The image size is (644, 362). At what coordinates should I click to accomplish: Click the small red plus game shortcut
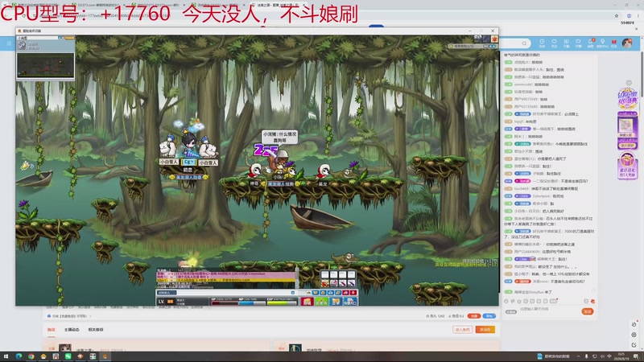click(x=353, y=293)
